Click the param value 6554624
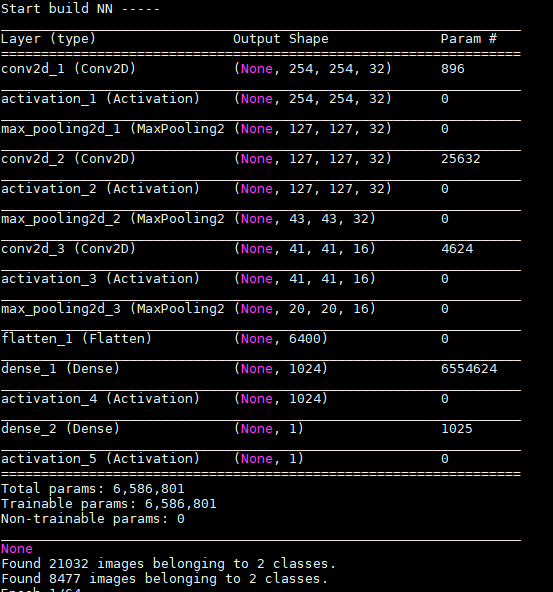Image resolution: width=553 pixels, height=592 pixels. point(469,369)
